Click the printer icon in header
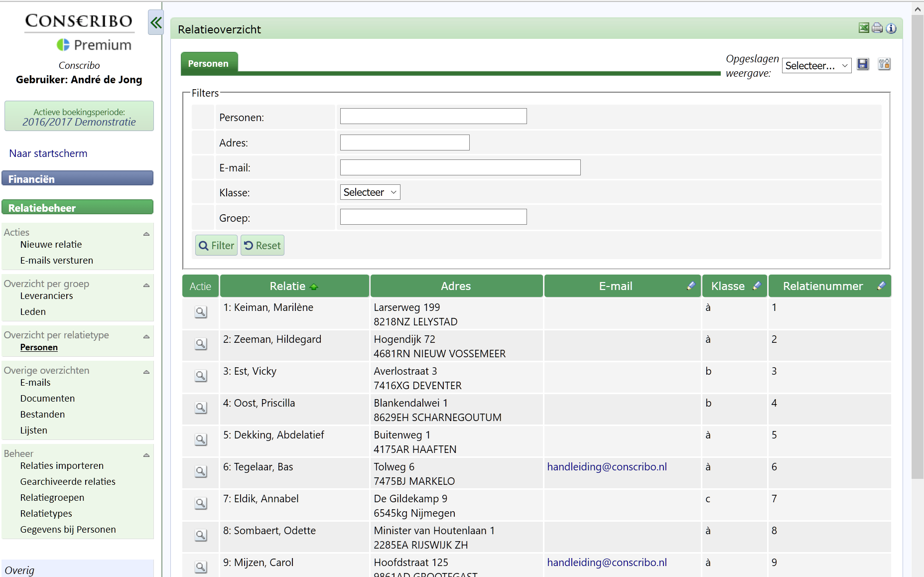Screen dimensions: 924x577 coord(877,28)
